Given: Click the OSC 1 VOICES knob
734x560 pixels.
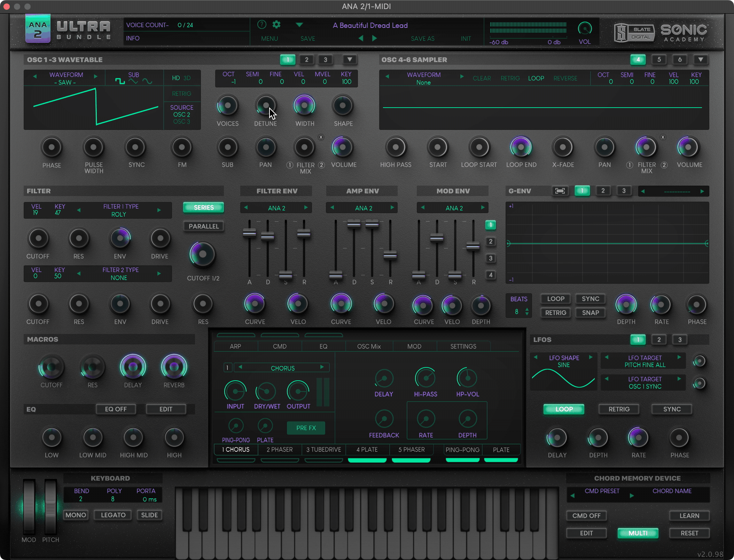Looking at the screenshot, I should (227, 105).
